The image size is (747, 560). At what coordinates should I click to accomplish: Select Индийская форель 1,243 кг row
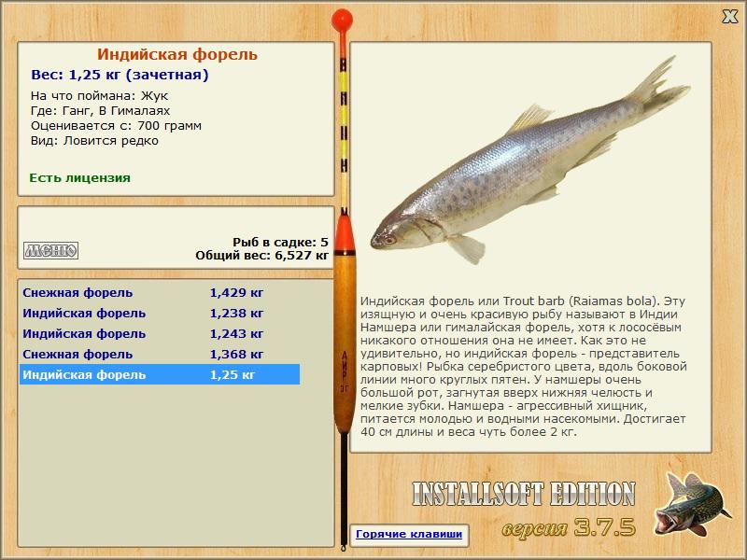[160, 334]
